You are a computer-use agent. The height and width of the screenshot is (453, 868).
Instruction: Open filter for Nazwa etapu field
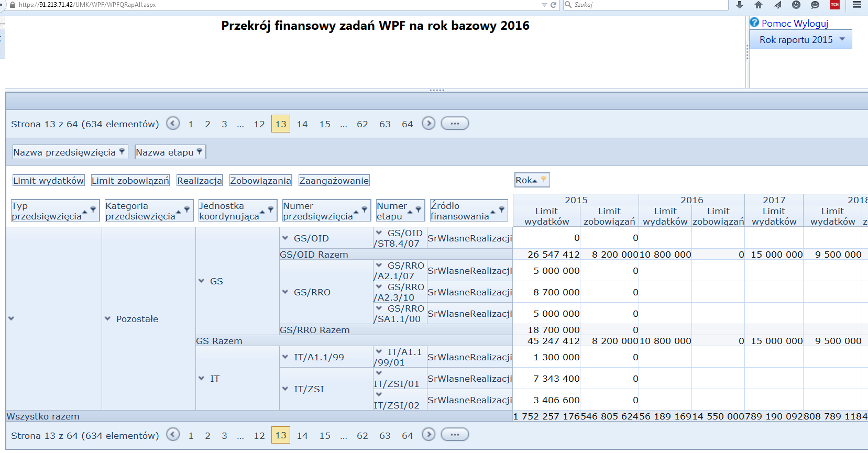[200, 151]
